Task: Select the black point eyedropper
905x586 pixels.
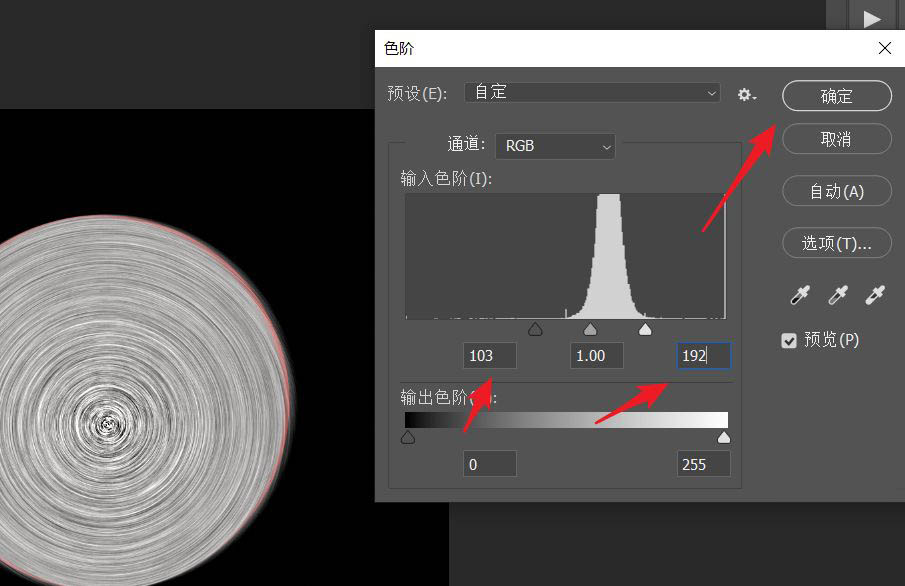Action: 800,295
